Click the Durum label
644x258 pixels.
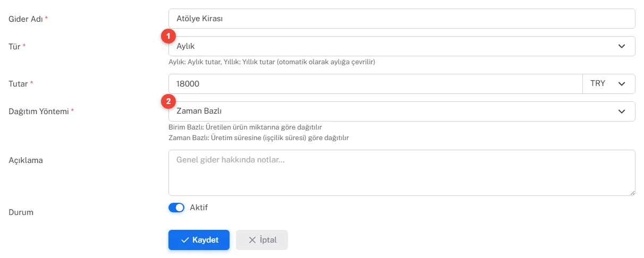tap(21, 212)
